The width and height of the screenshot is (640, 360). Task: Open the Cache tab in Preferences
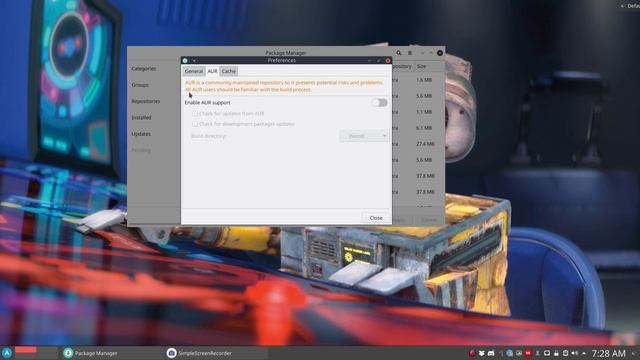[229, 71]
